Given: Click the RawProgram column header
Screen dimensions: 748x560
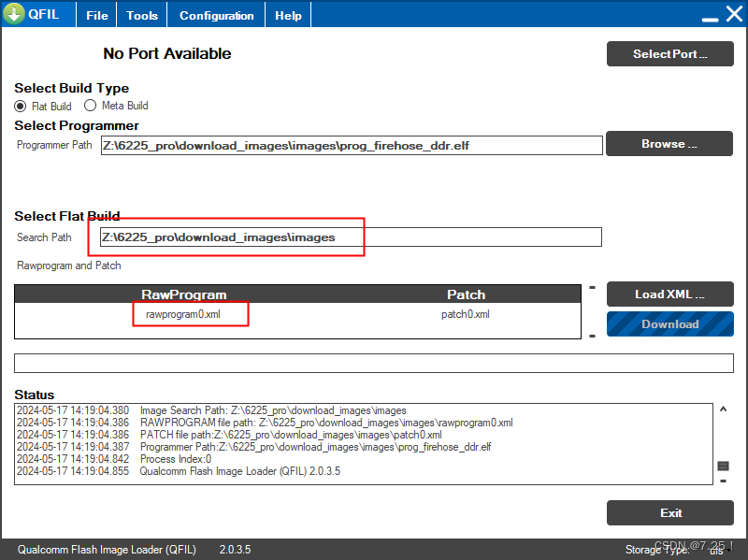Looking at the screenshot, I should (x=183, y=294).
